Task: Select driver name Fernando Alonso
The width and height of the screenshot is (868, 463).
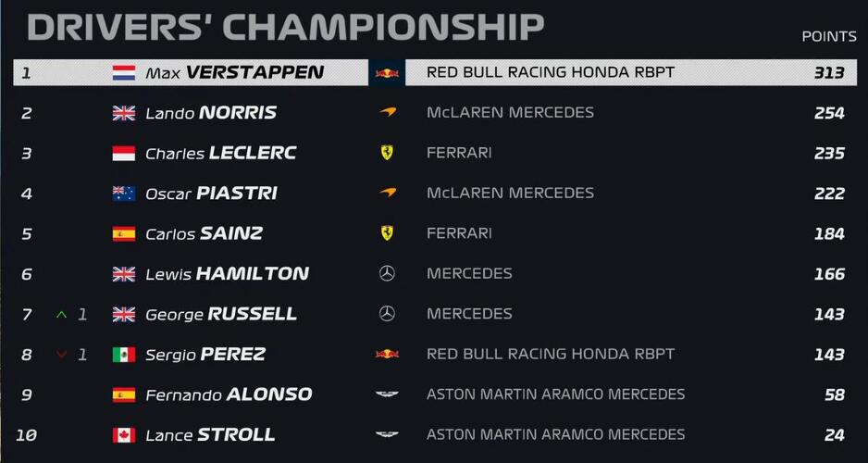Action: click(229, 394)
